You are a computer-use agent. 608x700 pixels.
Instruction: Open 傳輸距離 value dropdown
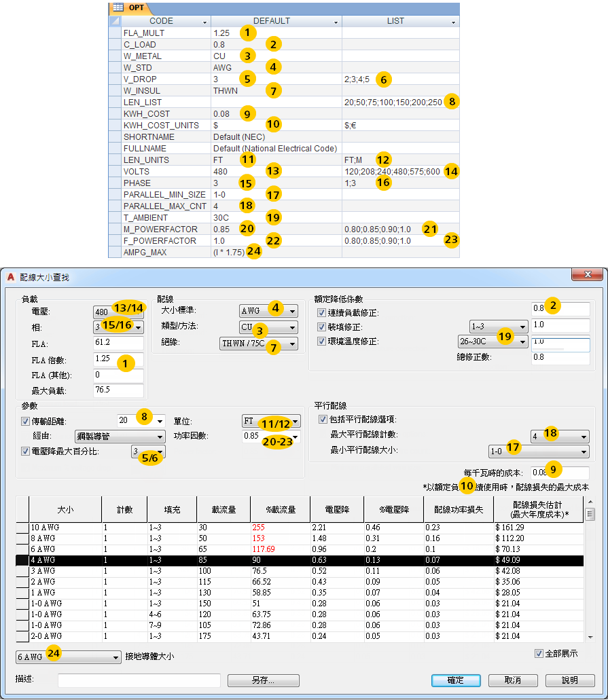pos(160,421)
